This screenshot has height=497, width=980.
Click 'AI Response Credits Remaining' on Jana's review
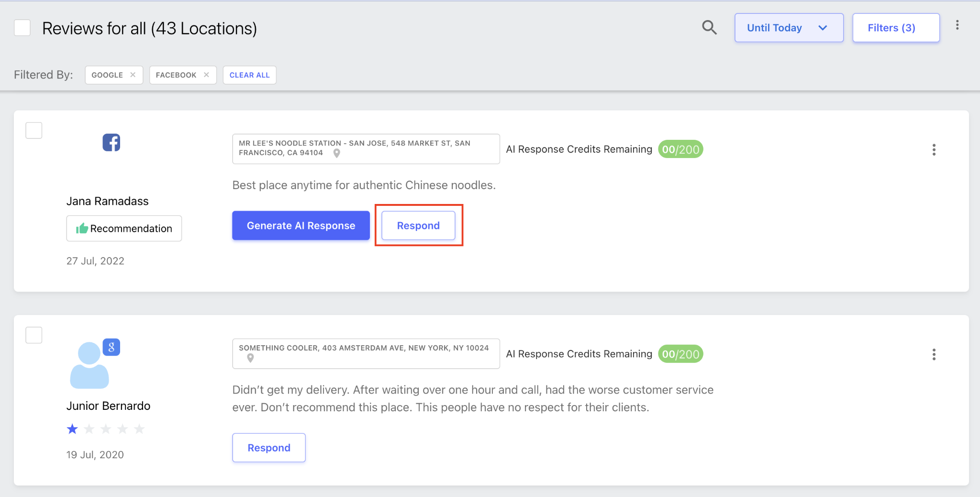[x=579, y=149]
